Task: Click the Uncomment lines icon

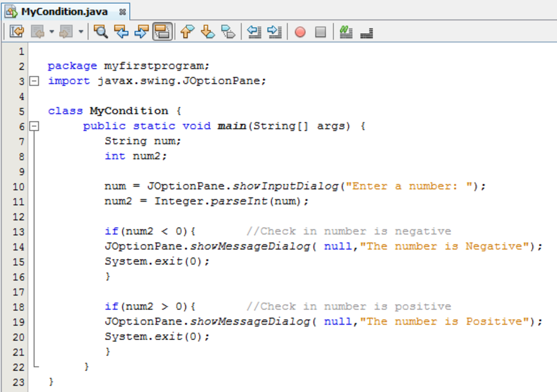Action: point(366,32)
